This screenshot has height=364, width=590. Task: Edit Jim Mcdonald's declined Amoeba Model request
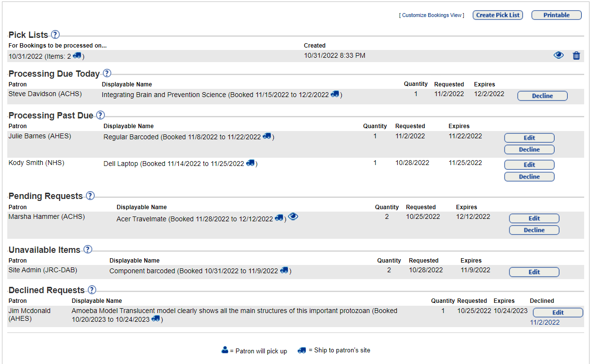tap(557, 312)
